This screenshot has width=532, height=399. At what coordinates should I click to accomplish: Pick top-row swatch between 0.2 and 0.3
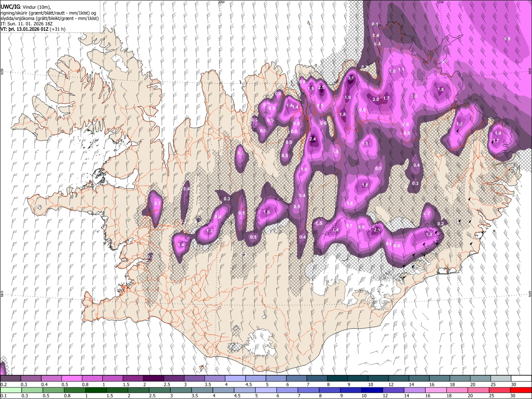10,379
